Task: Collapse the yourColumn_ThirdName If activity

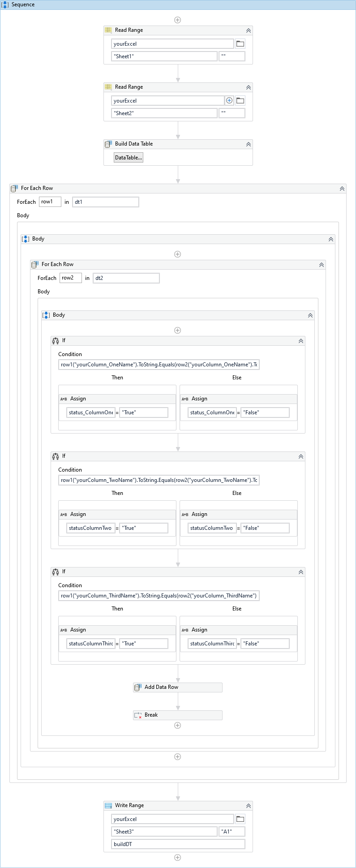Action: click(x=301, y=572)
